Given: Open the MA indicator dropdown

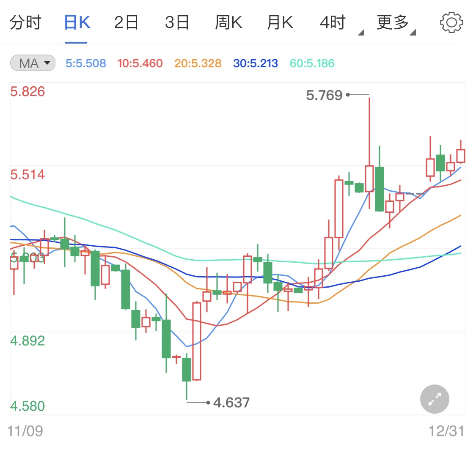Looking at the screenshot, I should pos(33,63).
